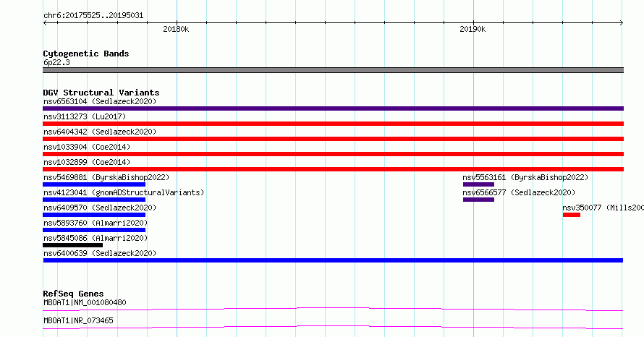Select the blue nsv5469881 variant bar
Image resolution: width=644 pixels, height=337 pixels.
(x=94, y=184)
